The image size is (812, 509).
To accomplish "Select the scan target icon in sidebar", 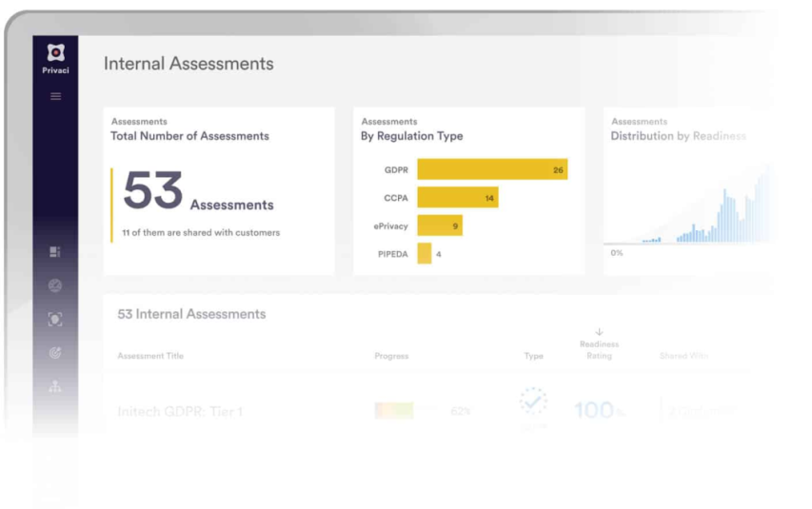I will [x=55, y=320].
